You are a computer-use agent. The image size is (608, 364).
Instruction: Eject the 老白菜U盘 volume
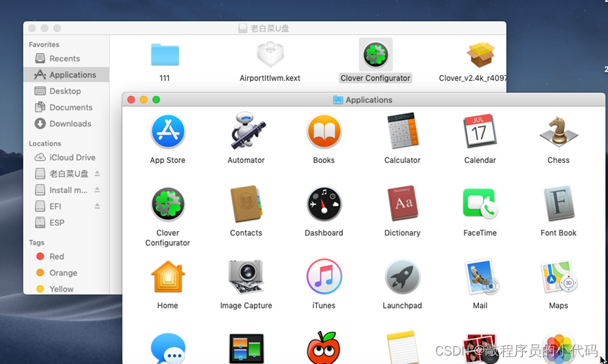click(x=97, y=174)
